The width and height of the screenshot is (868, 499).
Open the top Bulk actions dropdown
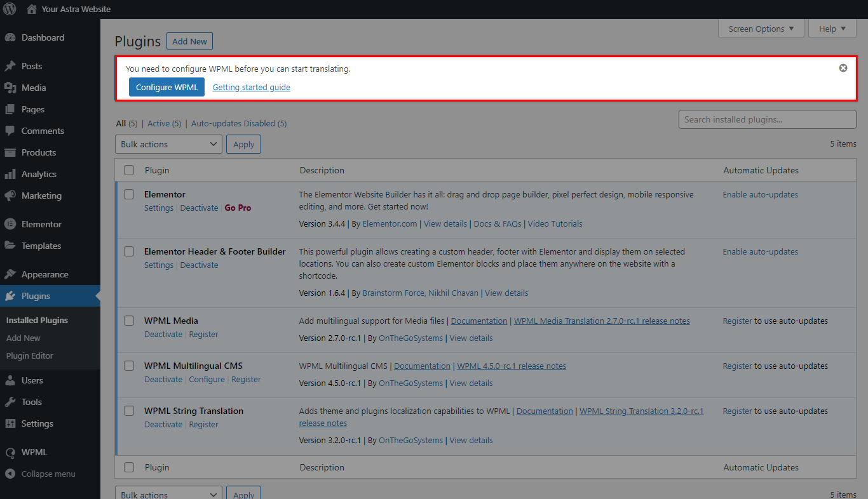(168, 144)
